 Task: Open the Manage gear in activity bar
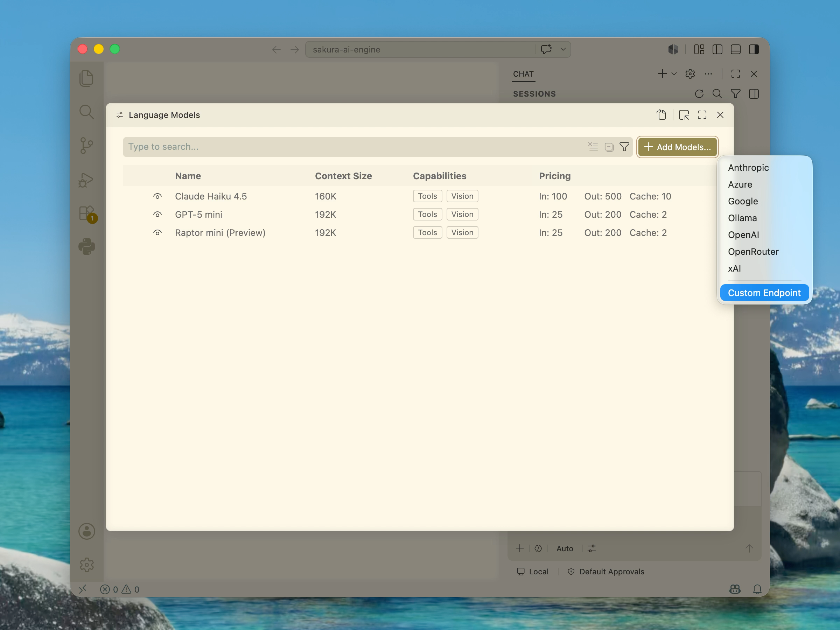pyautogui.click(x=87, y=565)
